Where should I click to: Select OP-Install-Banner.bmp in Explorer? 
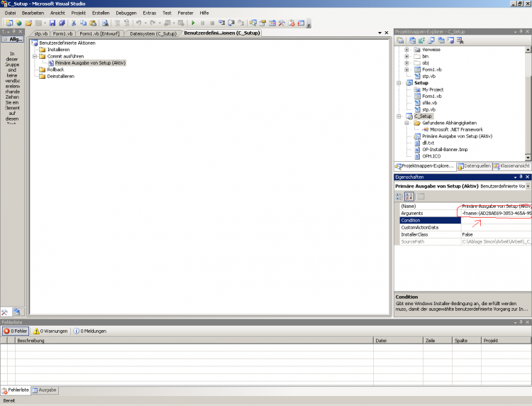coord(445,149)
